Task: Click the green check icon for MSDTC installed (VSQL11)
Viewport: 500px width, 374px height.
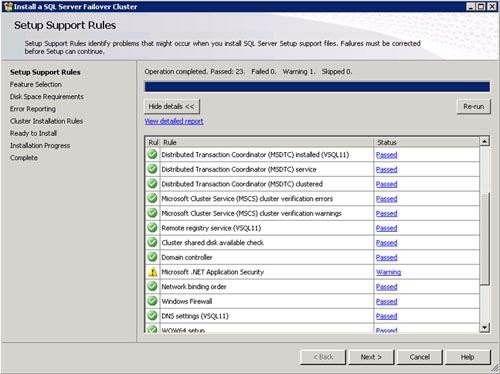Action: coord(152,154)
